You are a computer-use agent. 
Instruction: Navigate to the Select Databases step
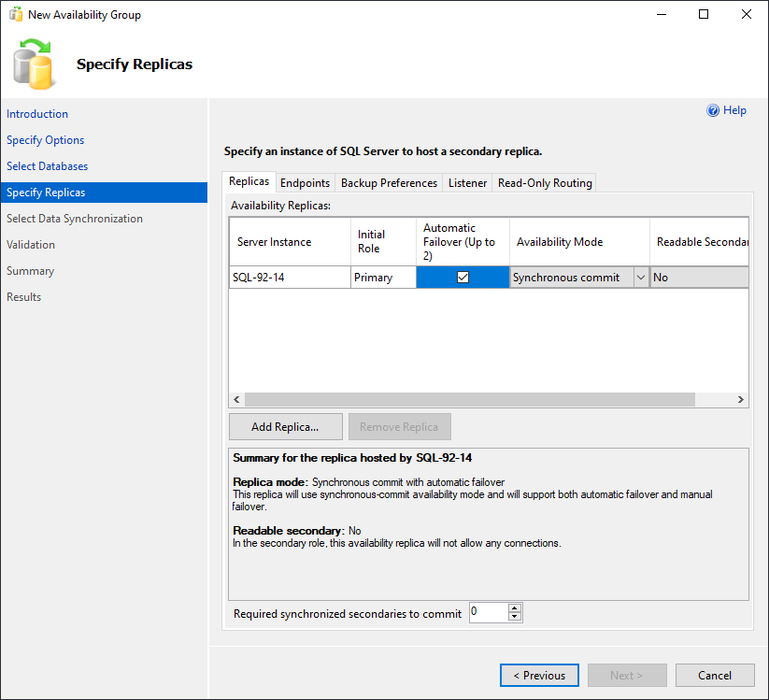tap(48, 166)
